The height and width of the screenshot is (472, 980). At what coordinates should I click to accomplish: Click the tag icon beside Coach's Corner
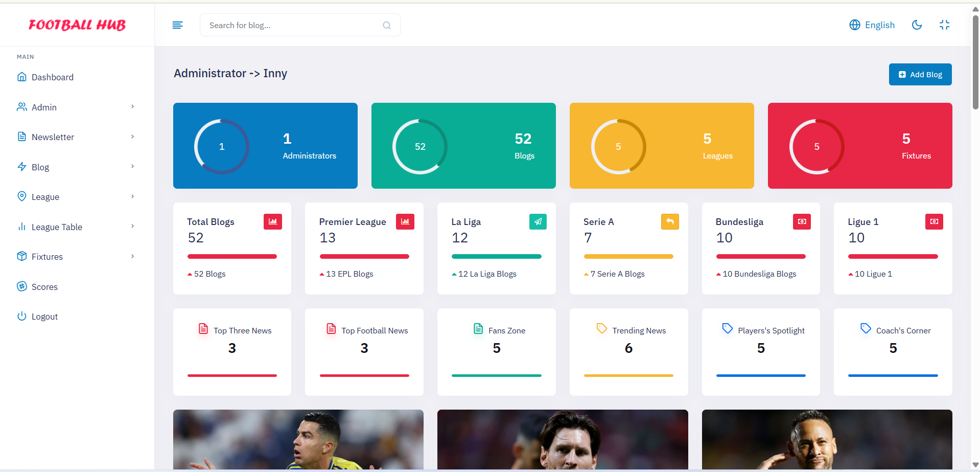tap(865, 328)
